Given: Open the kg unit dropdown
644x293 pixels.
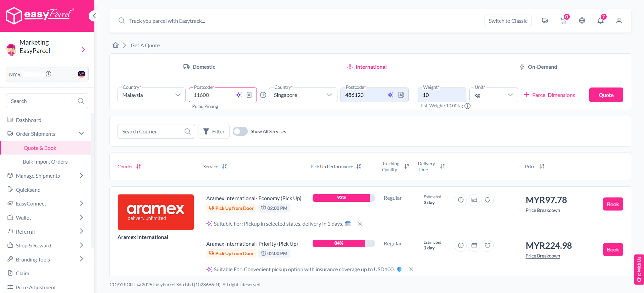Looking at the screenshot, I should tap(493, 95).
